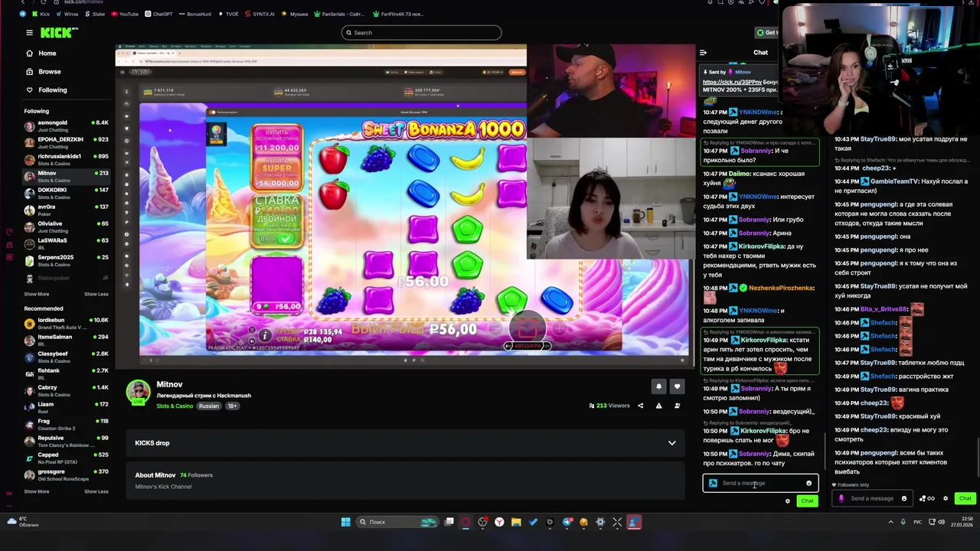Collapse chat with the chat panel arrow icon

tap(703, 53)
